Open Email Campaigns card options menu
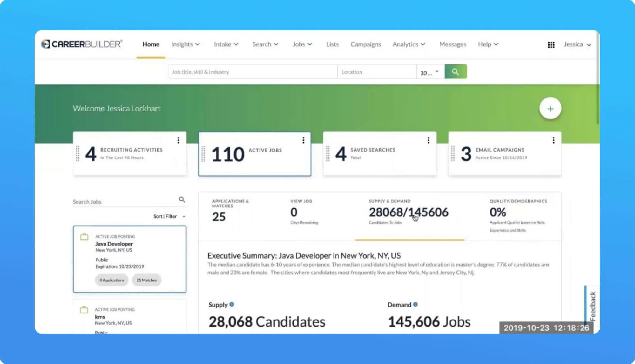The image size is (635, 364). tap(553, 140)
